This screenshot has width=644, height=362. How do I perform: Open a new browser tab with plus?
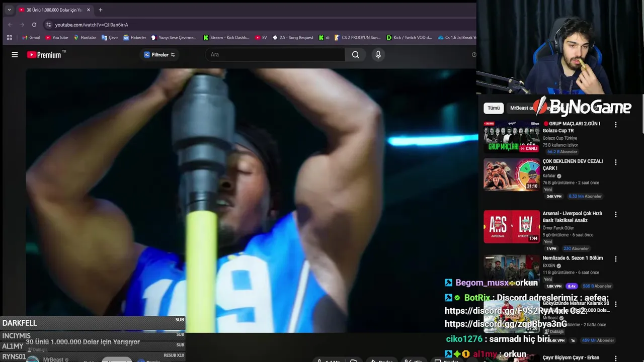(101, 10)
